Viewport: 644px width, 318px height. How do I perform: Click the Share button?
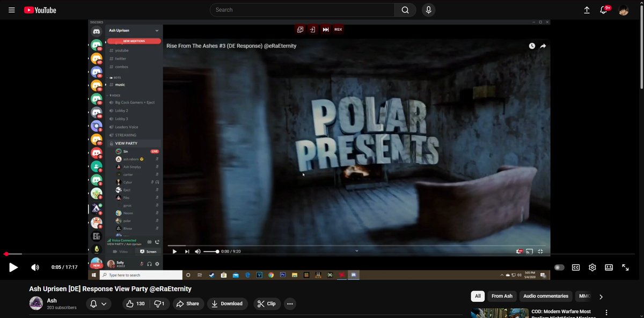(187, 303)
